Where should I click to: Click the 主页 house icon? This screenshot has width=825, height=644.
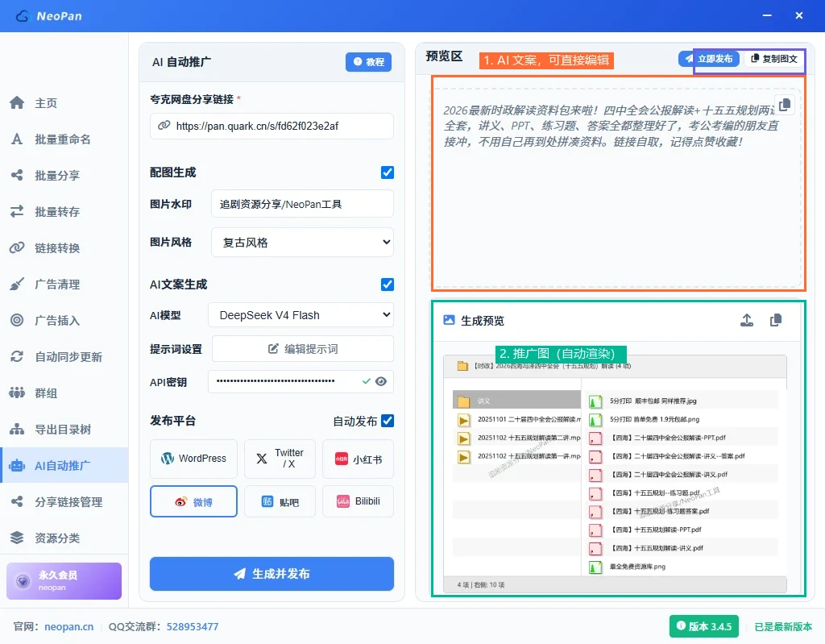tap(17, 102)
